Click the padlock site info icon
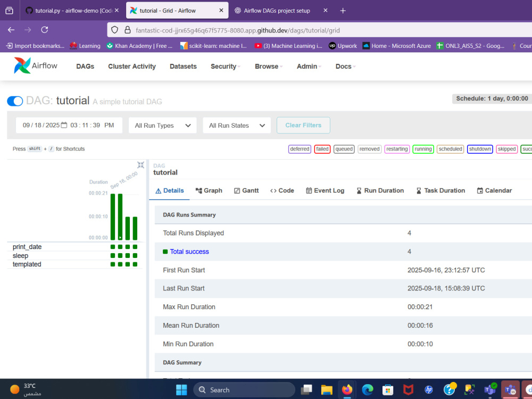 tap(128, 30)
